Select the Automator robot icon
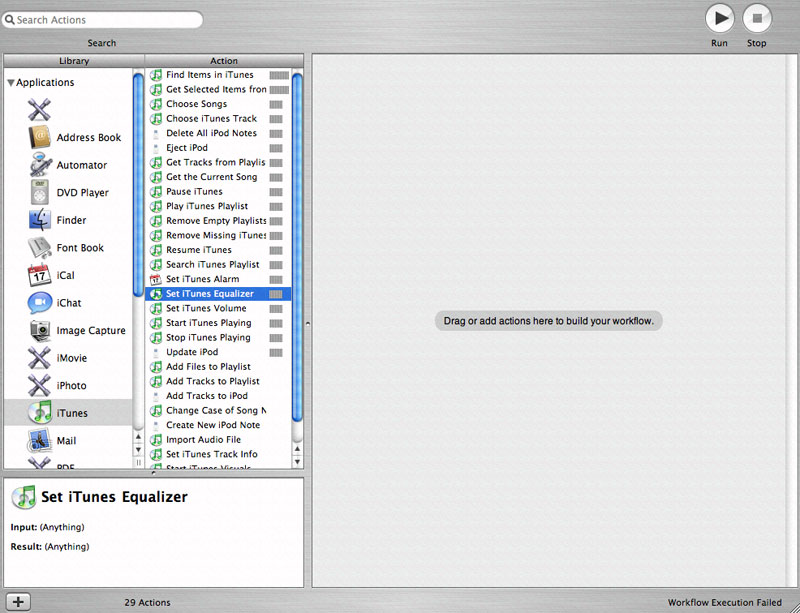The width and height of the screenshot is (800, 613). click(39, 165)
